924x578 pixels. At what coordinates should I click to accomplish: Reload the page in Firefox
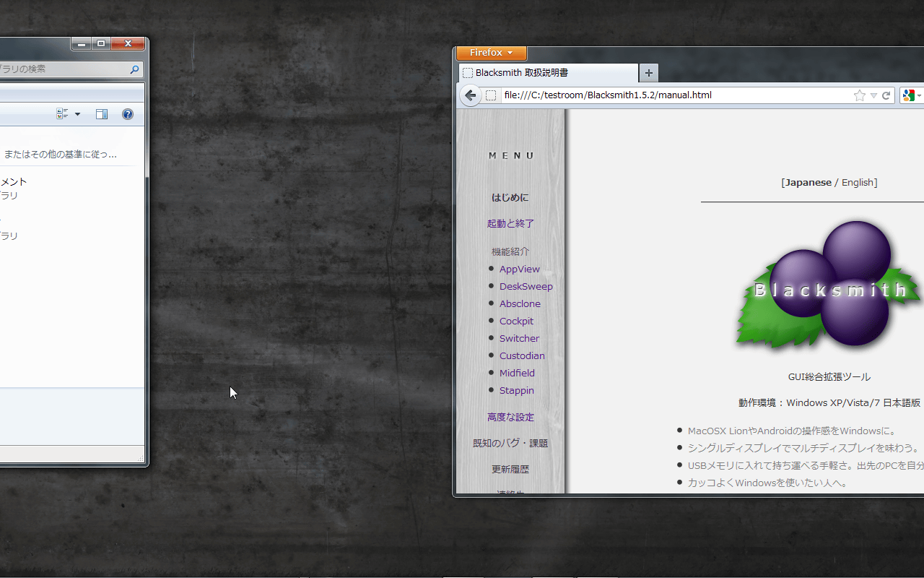pyautogui.click(x=886, y=95)
